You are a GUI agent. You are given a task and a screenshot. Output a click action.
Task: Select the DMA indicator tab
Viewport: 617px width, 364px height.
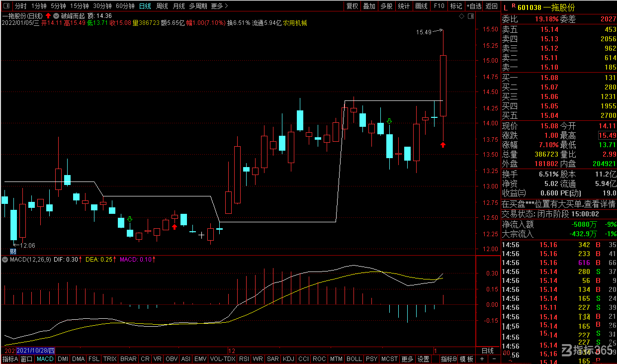(79, 359)
